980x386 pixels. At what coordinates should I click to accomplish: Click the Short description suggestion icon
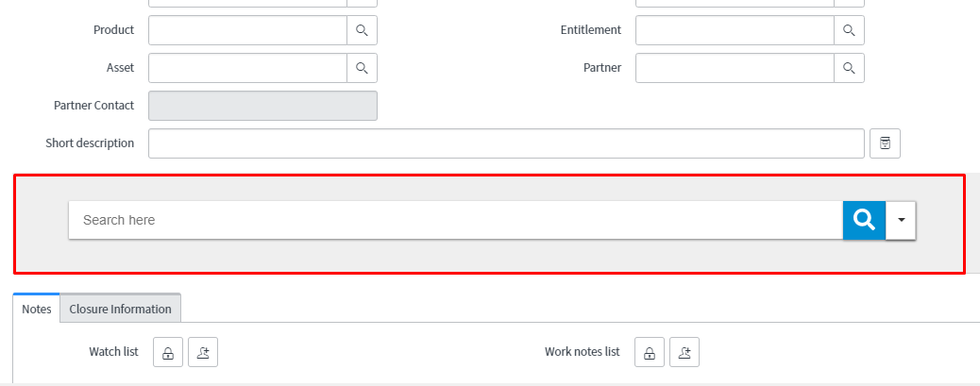click(885, 143)
